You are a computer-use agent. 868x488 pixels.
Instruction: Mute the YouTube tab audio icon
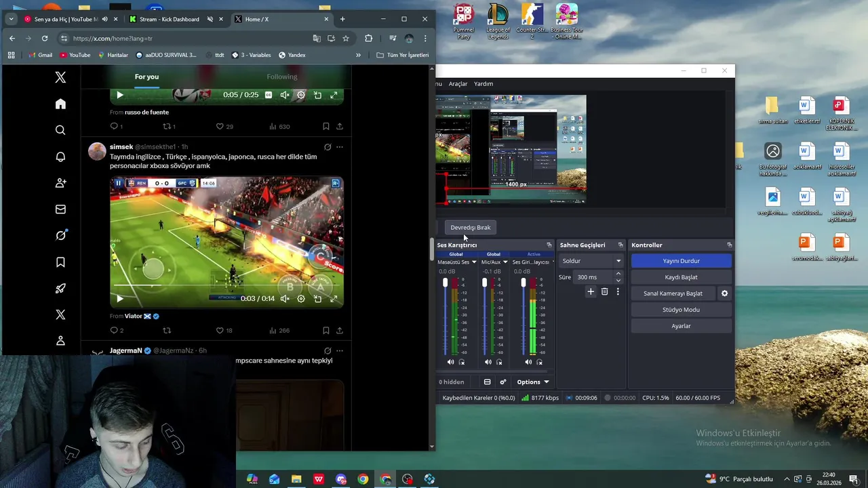tap(104, 19)
